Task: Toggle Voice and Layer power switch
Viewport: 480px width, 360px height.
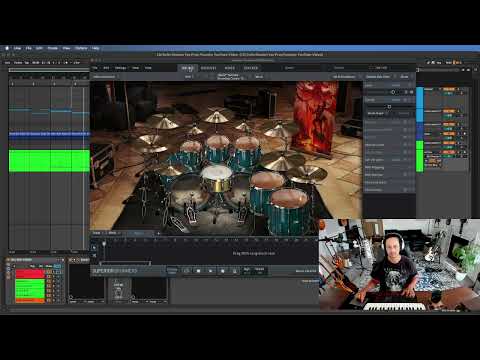Action: (x=405, y=145)
